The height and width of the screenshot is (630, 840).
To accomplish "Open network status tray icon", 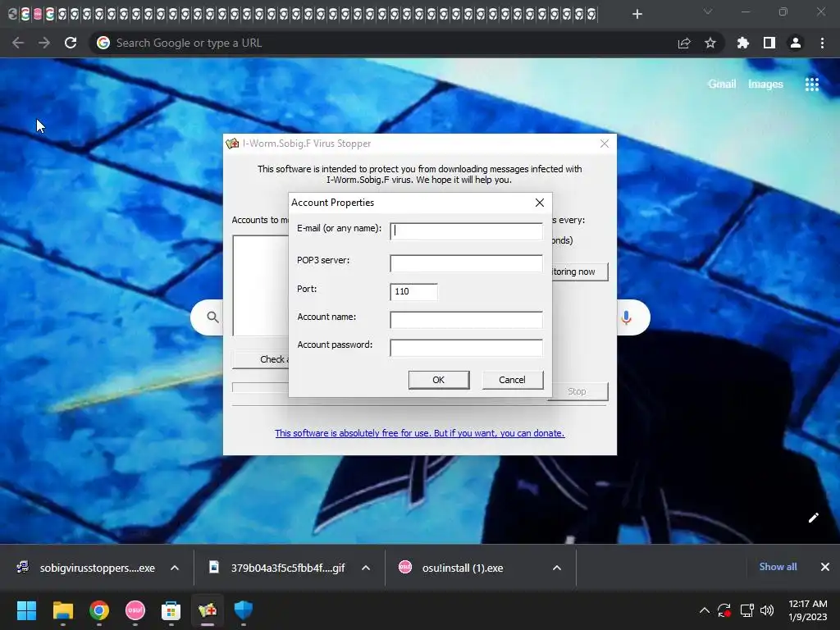I will [746, 610].
